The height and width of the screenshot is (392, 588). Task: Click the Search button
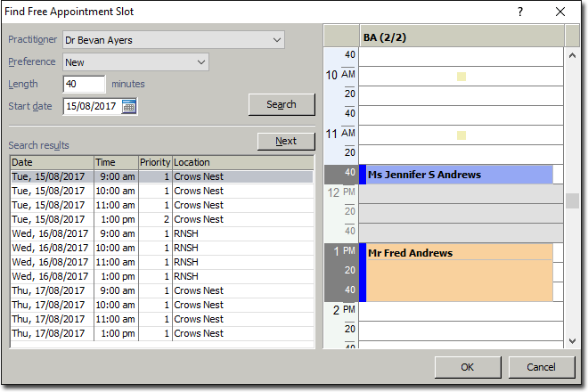coord(282,104)
